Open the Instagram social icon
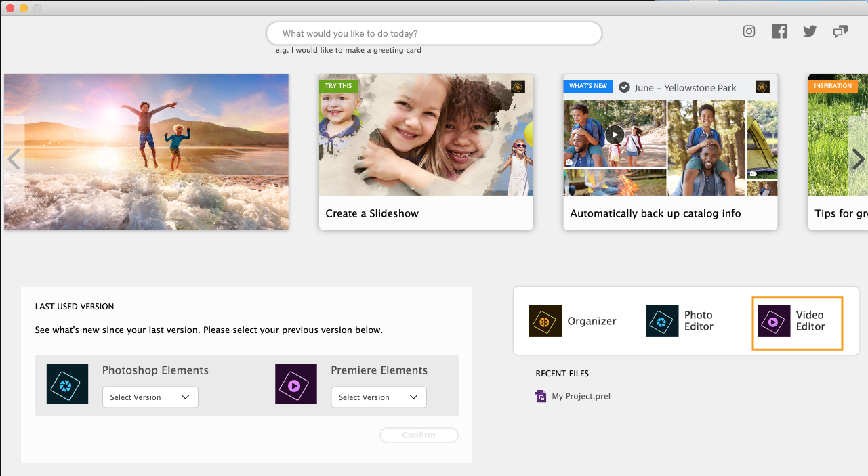Viewport: 868px width, 476px height. pyautogui.click(x=749, y=31)
